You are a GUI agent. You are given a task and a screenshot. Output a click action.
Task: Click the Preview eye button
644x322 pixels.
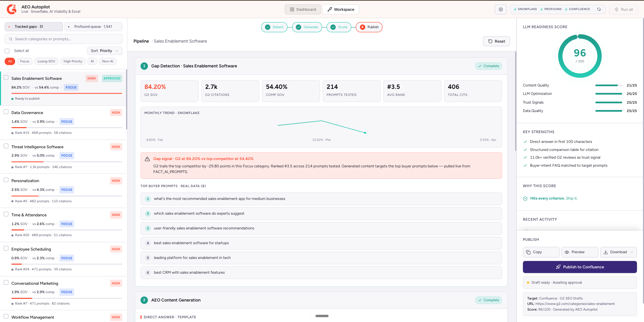(580, 252)
